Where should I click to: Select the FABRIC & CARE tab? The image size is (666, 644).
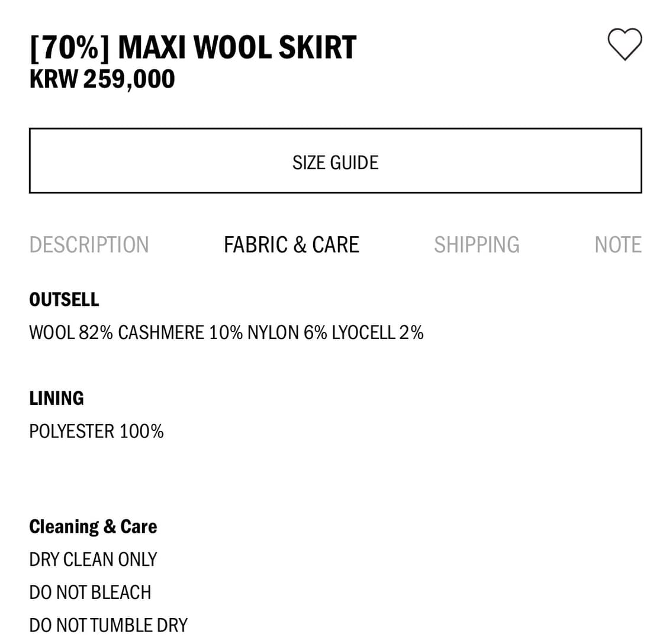pos(291,244)
